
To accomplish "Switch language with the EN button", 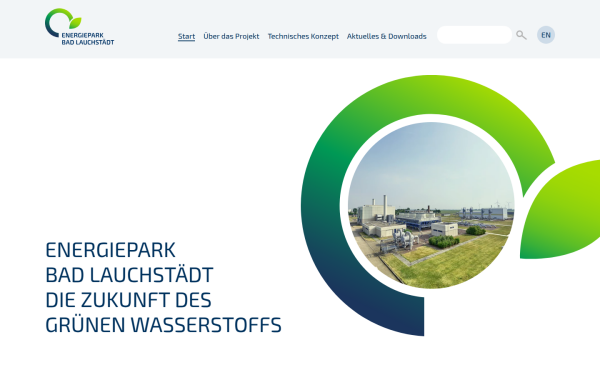I will 546,35.
